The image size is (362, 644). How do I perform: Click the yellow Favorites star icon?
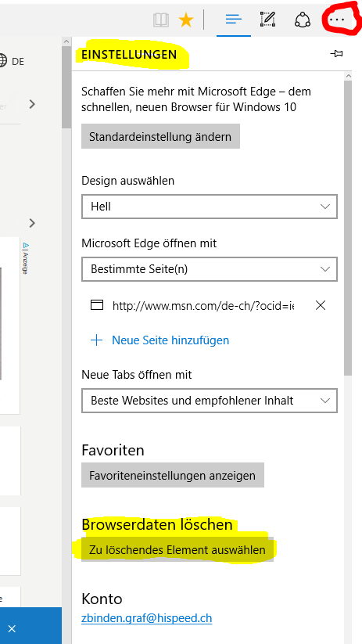point(186,20)
